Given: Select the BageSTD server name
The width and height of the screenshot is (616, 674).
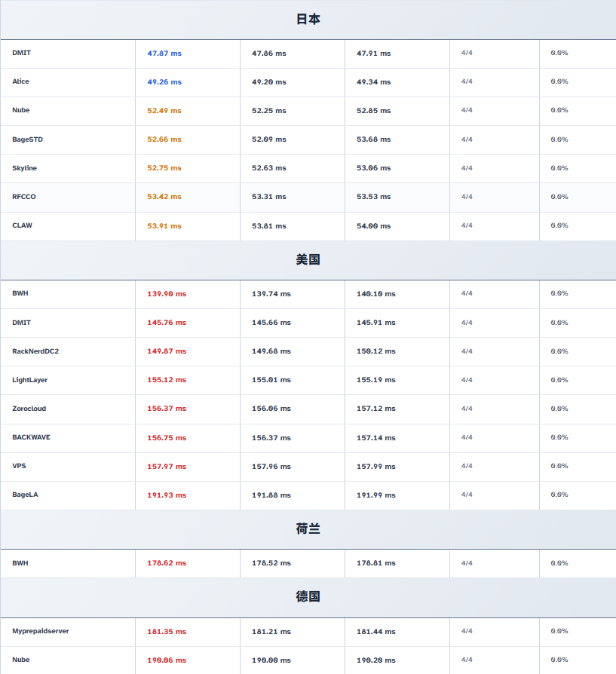Looking at the screenshot, I should pos(27,139).
